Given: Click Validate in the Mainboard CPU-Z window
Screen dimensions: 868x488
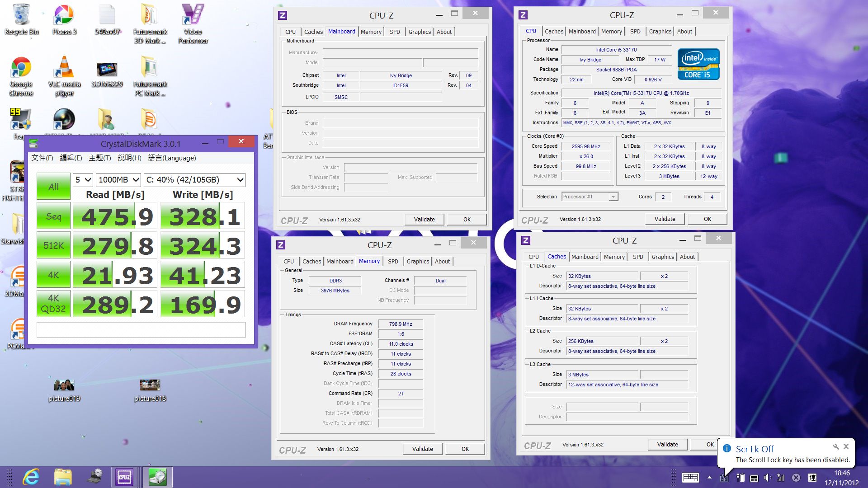Looking at the screenshot, I should coord(425,219).
